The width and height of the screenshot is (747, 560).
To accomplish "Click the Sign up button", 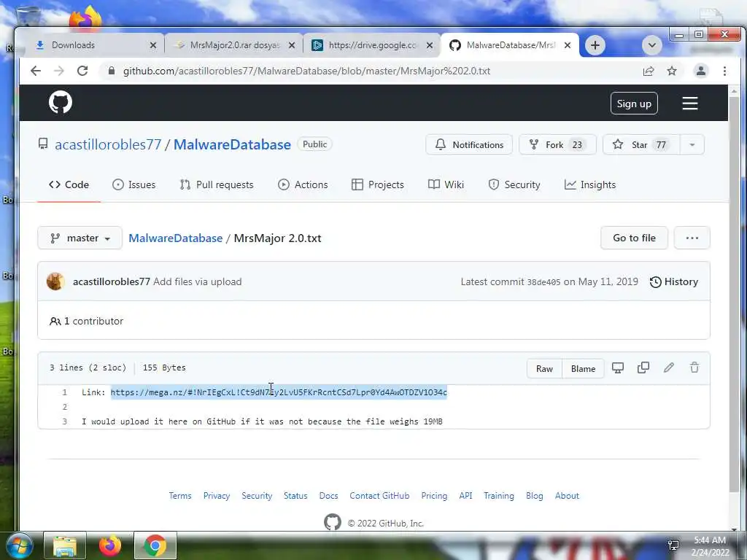I will pos(634,104).
